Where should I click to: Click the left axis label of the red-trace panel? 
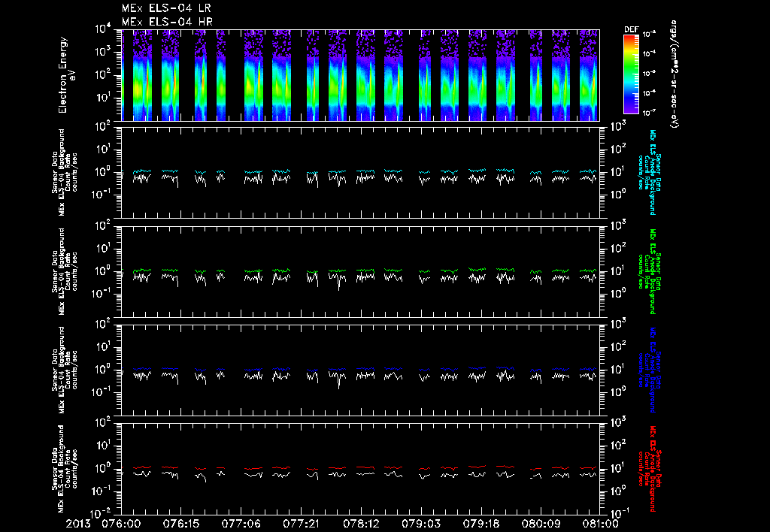(65, 469)
